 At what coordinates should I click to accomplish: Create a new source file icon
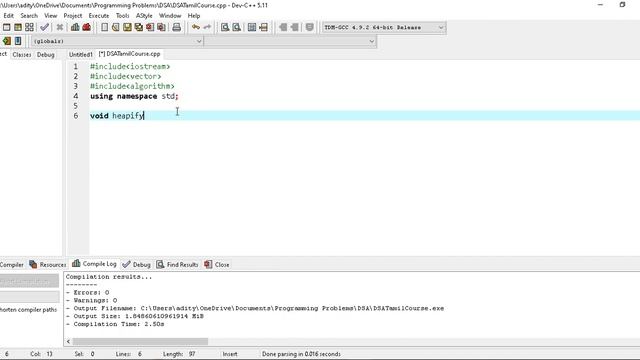pos(104,27)
